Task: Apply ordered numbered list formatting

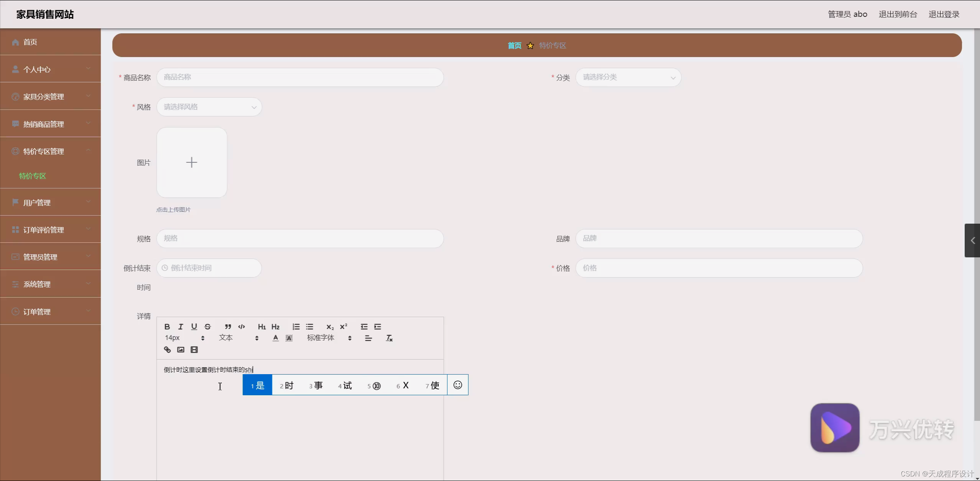Action: (296, 327)
